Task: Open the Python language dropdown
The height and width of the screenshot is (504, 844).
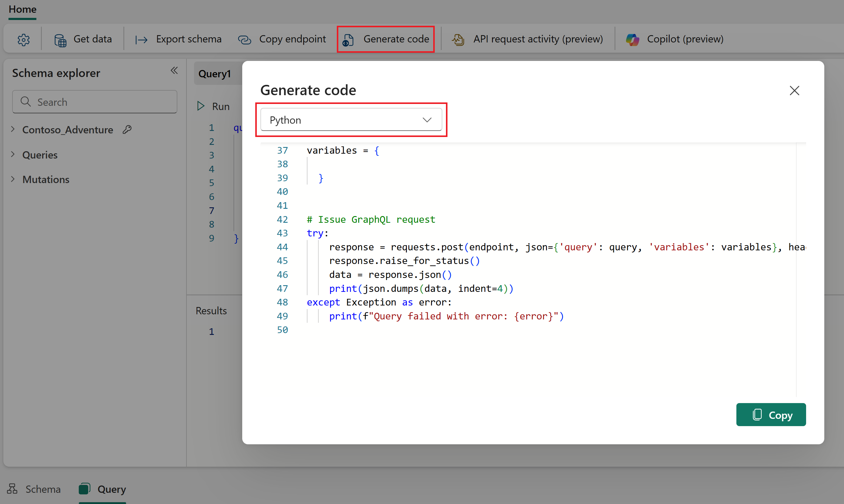Action: pyautogui.click(x=351, y=120)
